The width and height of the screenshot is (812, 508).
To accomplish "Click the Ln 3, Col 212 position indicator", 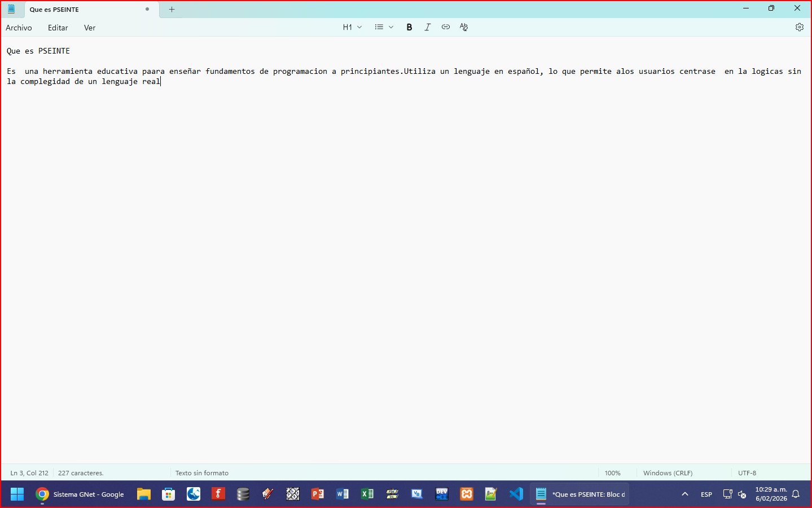I will tap(29, 473).
